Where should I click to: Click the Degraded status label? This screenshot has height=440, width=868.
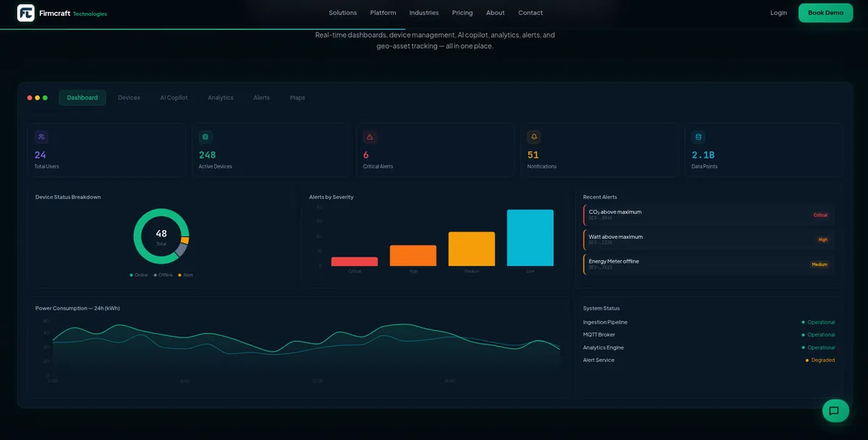[x=823, y=360]
